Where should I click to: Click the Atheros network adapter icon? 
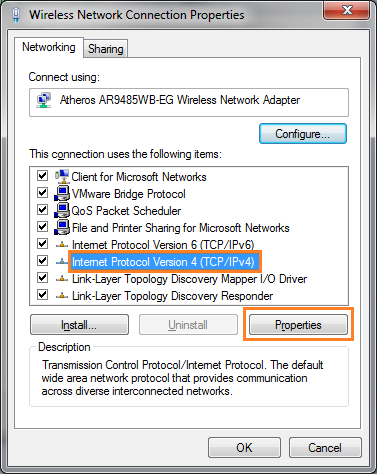pyautogui.click(x=44, y=100)
